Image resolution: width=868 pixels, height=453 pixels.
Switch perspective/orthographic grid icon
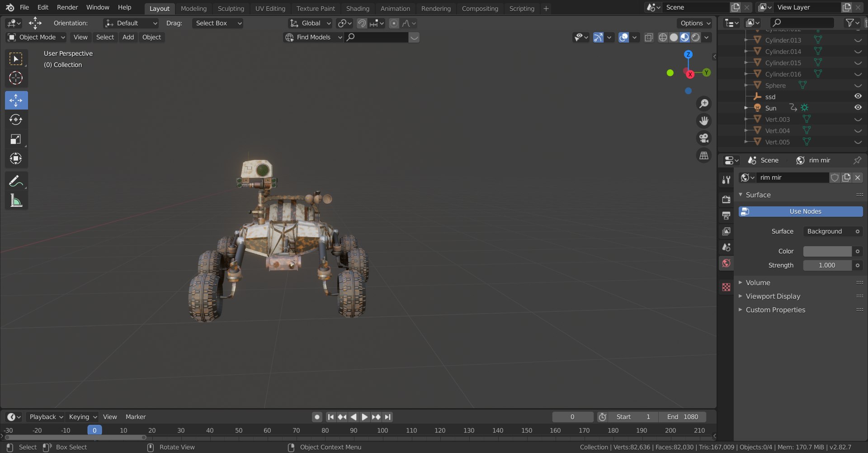pos(704,155)
